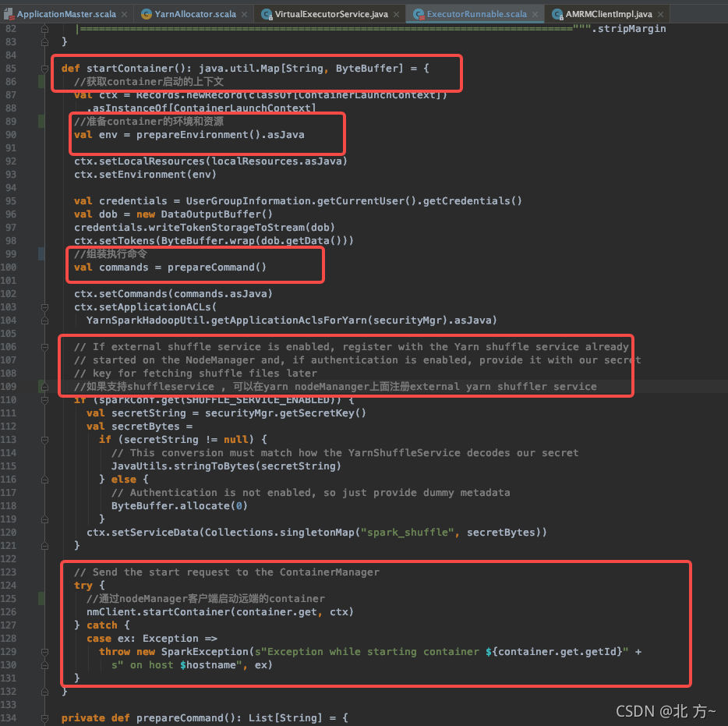This screenshot has width=728, height=726.
Task: Click the blue change marker on line 99
Action: point(41,254)
